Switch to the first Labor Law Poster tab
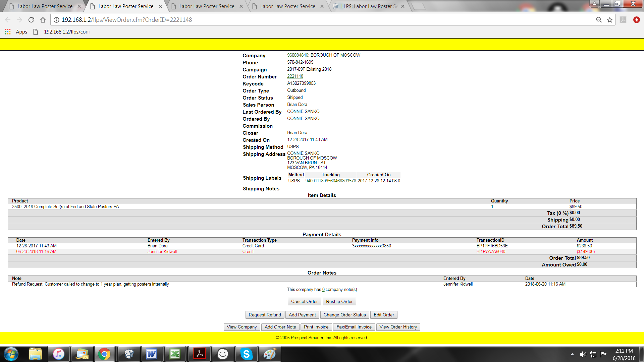This screenshot has height=362, width=644. (x=45, y=6)
